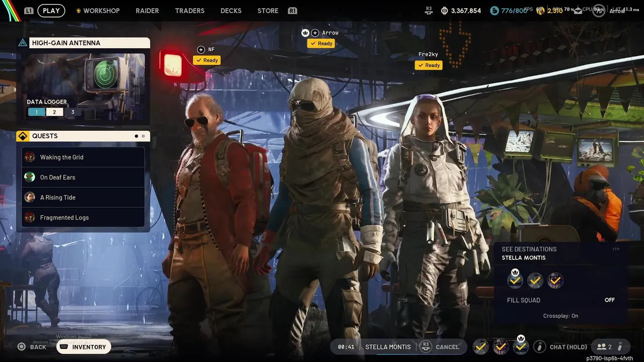This screenshot has height=362, width=644.
Task: Click the R3 icon beside CANCEL
Action: [x=426, y=346]
